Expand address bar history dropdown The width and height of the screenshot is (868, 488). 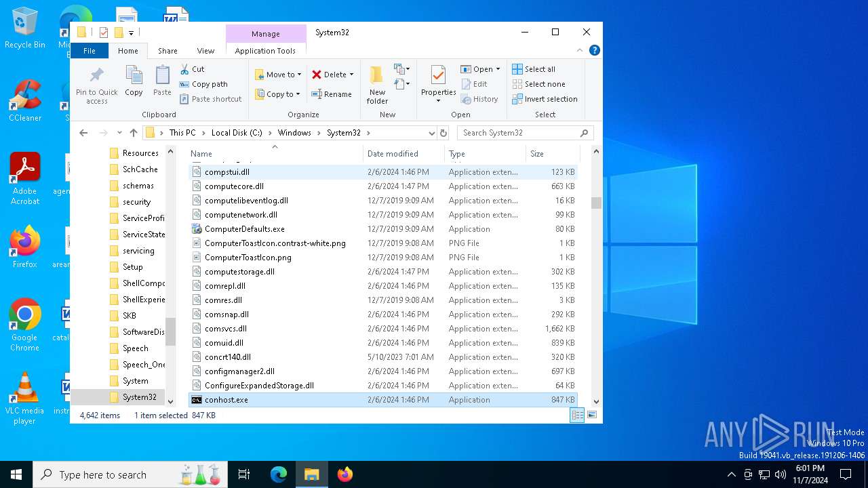tap(431, 133)
